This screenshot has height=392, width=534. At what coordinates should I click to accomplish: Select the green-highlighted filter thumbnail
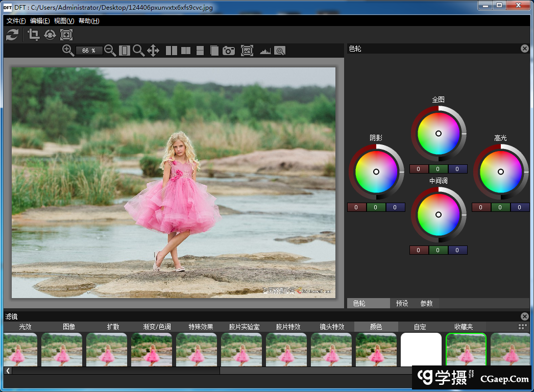(x=466, y=350)
